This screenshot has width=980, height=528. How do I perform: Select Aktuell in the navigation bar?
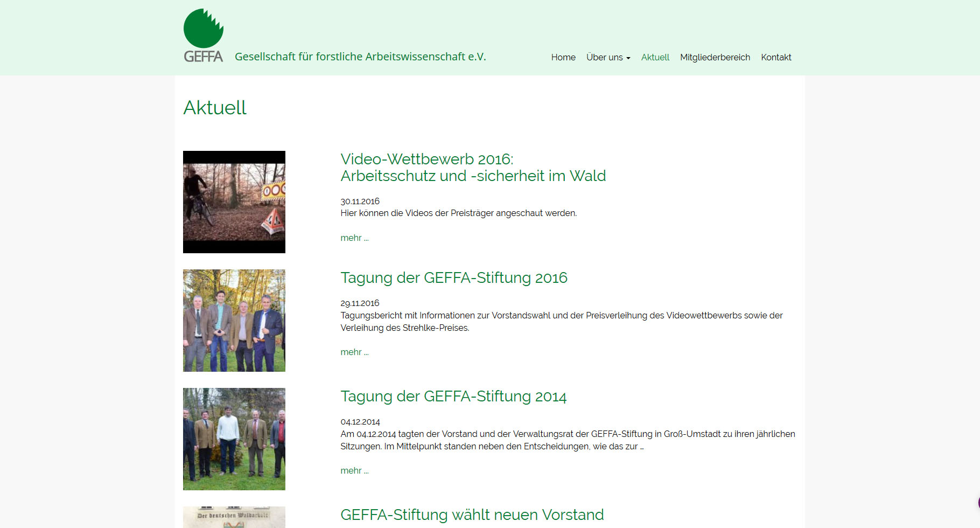point(655,57)
